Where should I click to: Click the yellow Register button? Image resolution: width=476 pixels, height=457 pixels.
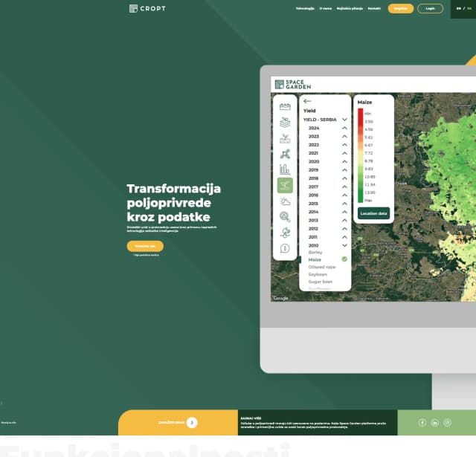point(400,8)
